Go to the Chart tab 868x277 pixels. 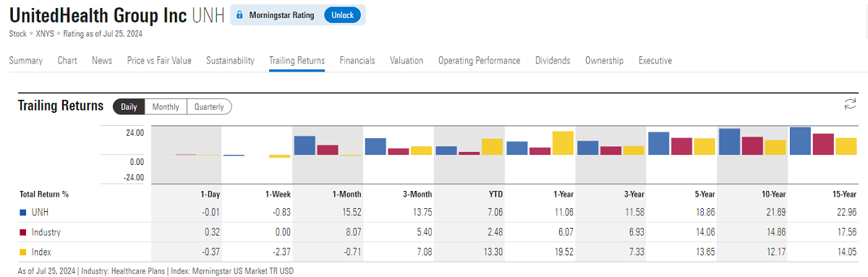(x=67, y=61)
